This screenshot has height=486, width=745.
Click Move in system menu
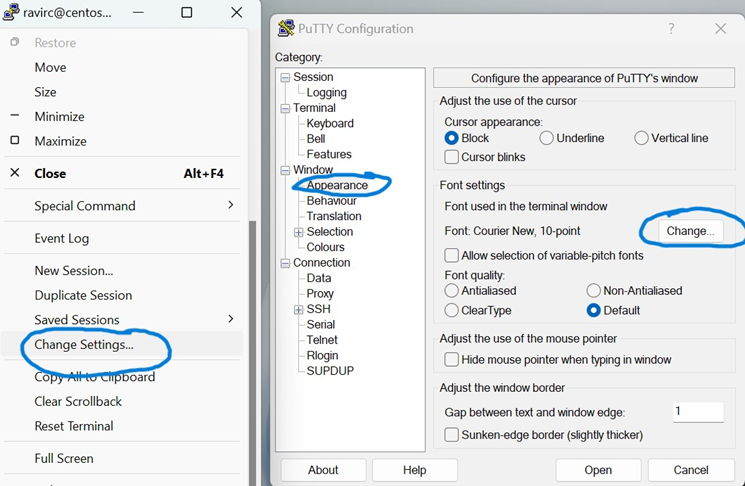pyautogui.click(x=123, y=67)
